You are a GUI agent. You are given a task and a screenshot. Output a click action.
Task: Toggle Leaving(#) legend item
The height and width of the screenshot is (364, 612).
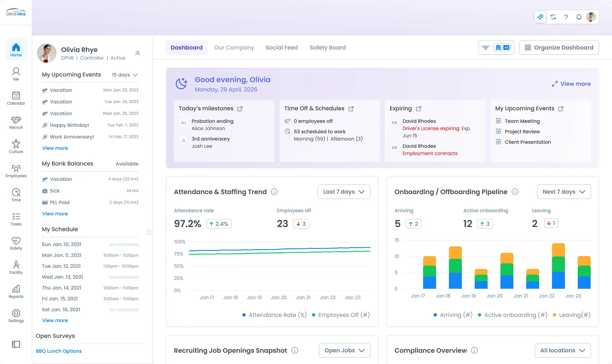(572, 315)
